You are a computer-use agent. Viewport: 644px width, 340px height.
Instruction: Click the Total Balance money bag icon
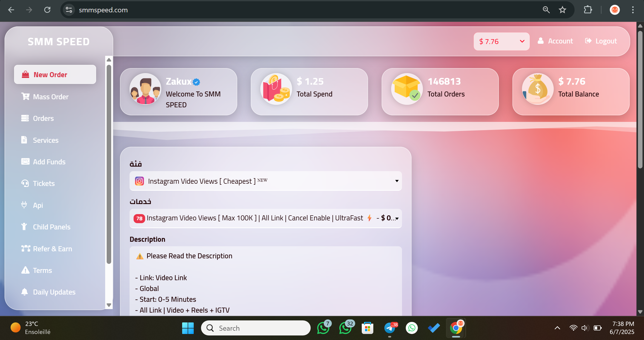[x=538, y=89]
